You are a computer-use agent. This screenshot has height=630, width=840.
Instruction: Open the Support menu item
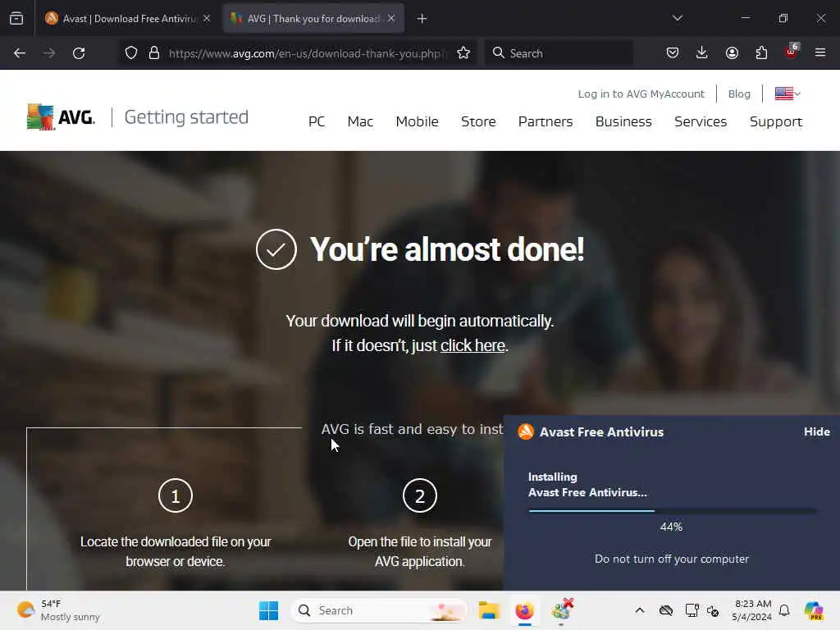click(776, 121)
